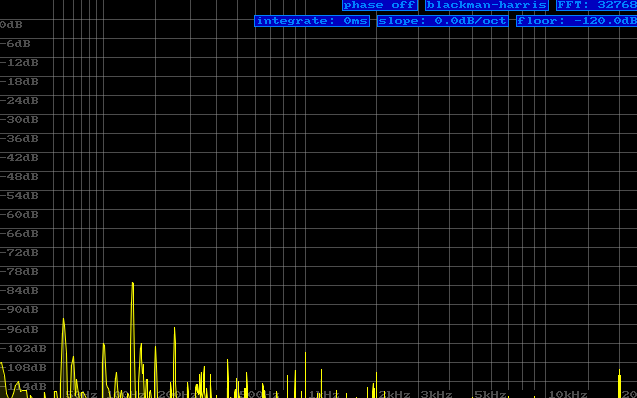Click the -96dB level axis label
Screen dimensions: 637x398
tap(19, 329)
